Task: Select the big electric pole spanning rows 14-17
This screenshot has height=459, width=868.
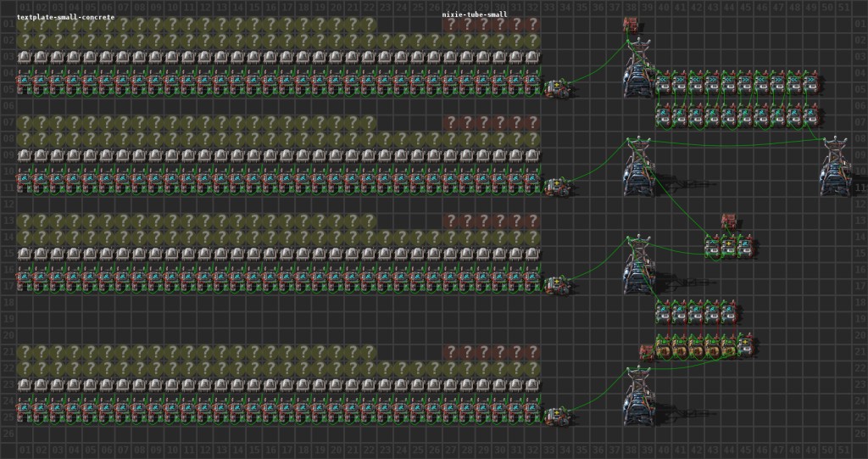Action: tap(639, 264)
